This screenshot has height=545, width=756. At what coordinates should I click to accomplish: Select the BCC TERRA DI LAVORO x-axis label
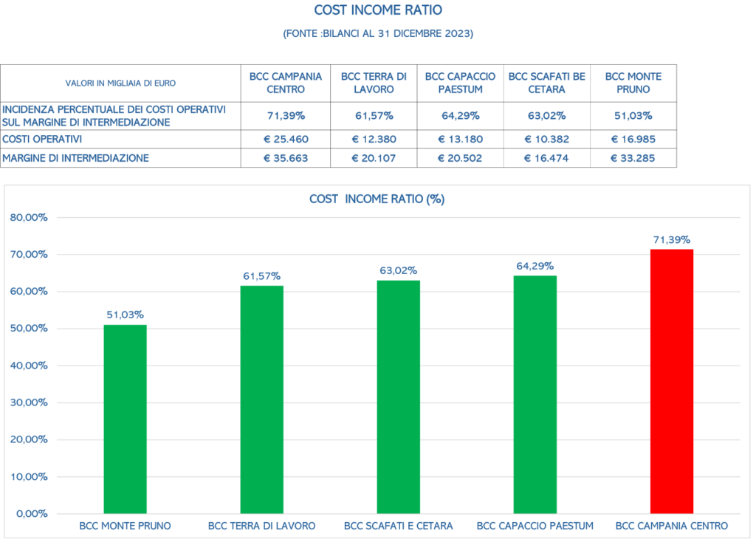click(x=262, y=527)
